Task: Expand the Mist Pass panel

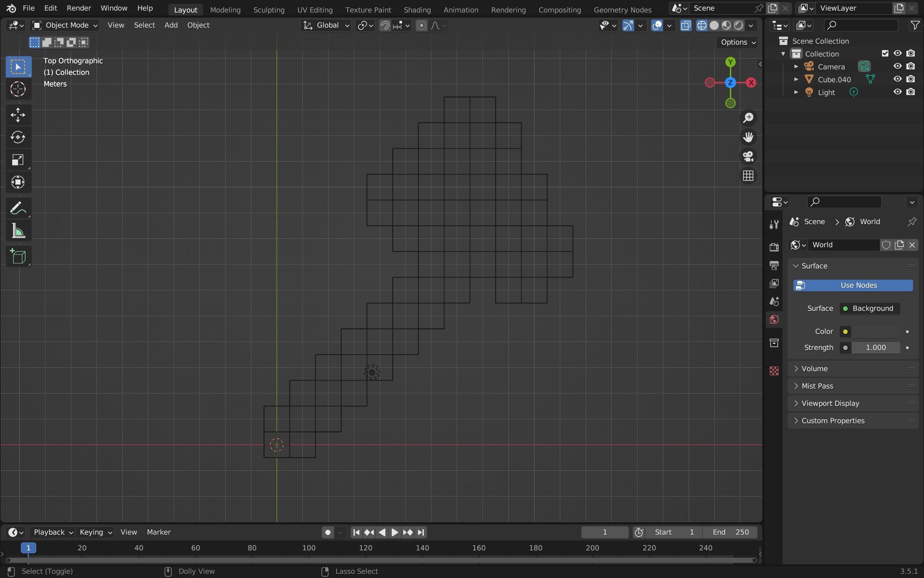Action: click(x=853, y=386)
